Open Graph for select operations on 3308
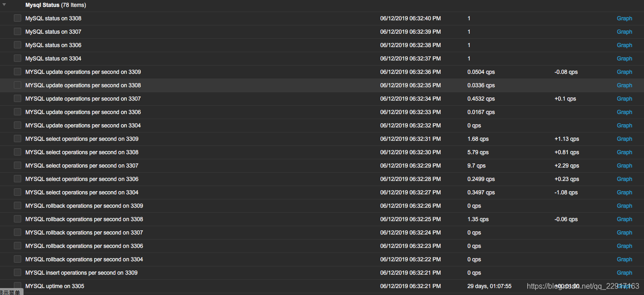 [624, 152]
